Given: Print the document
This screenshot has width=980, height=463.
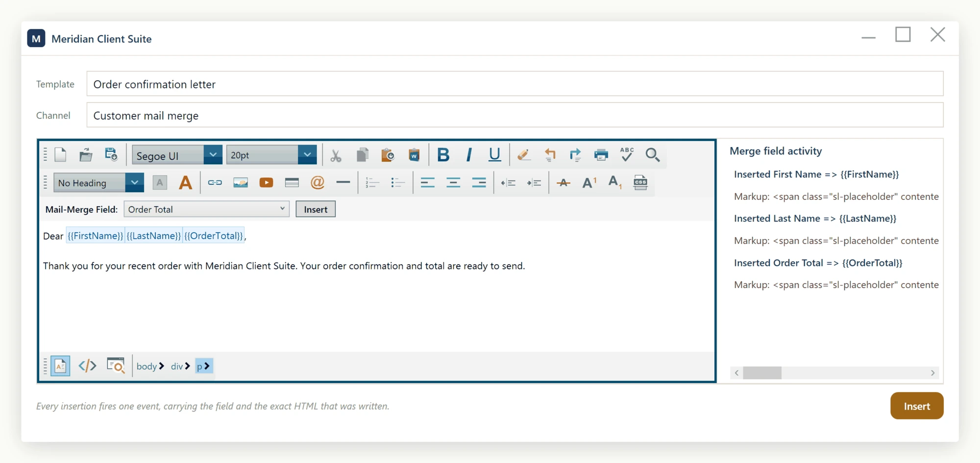Looking at the screenshot, I should tap(601, 155).
